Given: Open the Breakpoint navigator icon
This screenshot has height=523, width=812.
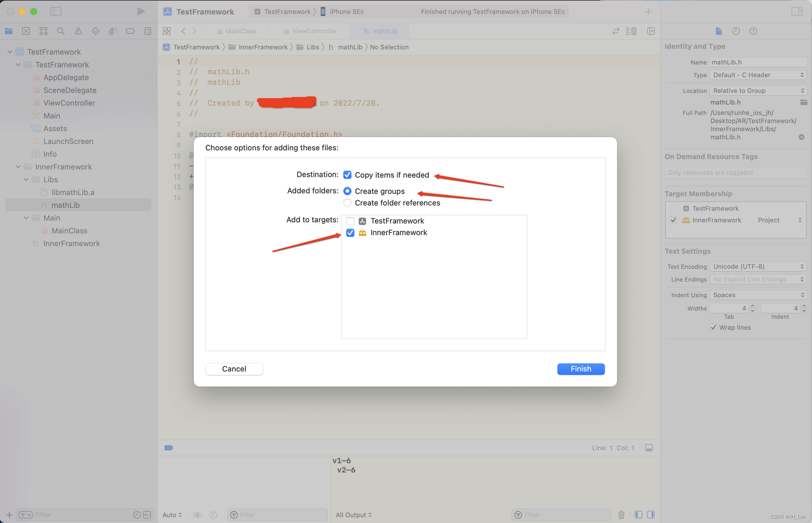Looking at the screenshot, I should click(x=130, y=31).
